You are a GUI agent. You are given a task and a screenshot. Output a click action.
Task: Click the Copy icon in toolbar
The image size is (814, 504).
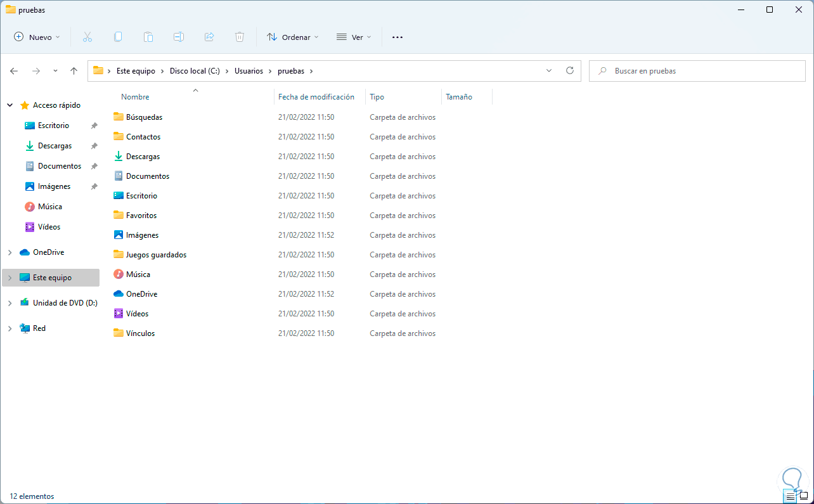pos(118,37)
